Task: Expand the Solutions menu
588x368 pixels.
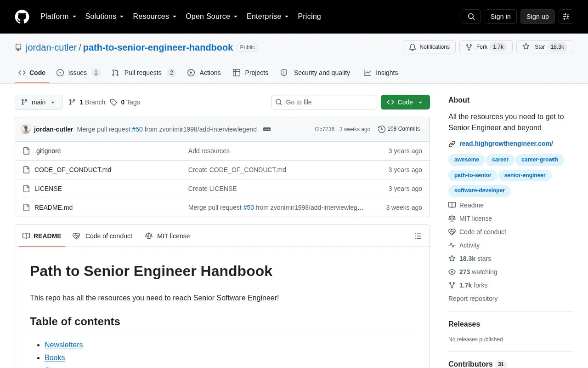Action: tap(105, 17)
